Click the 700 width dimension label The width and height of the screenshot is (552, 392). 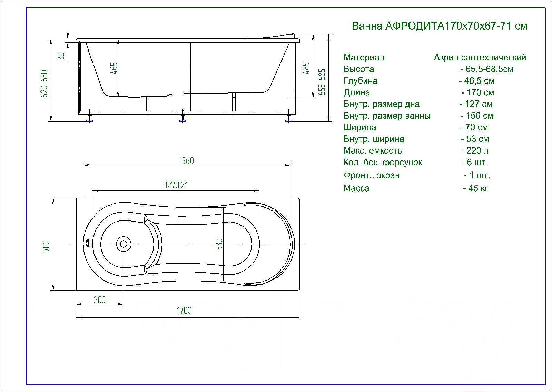pyautogui.click(x=46, y=246)
